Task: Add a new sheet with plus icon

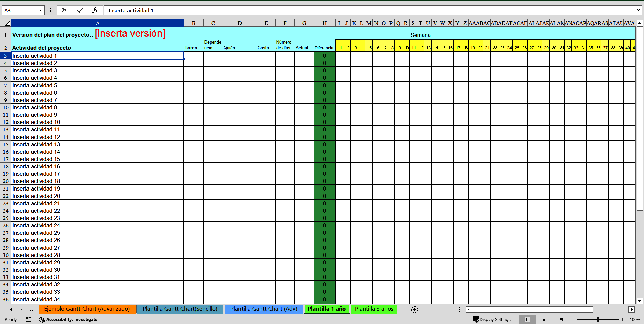Action: [x=415, y=309]
